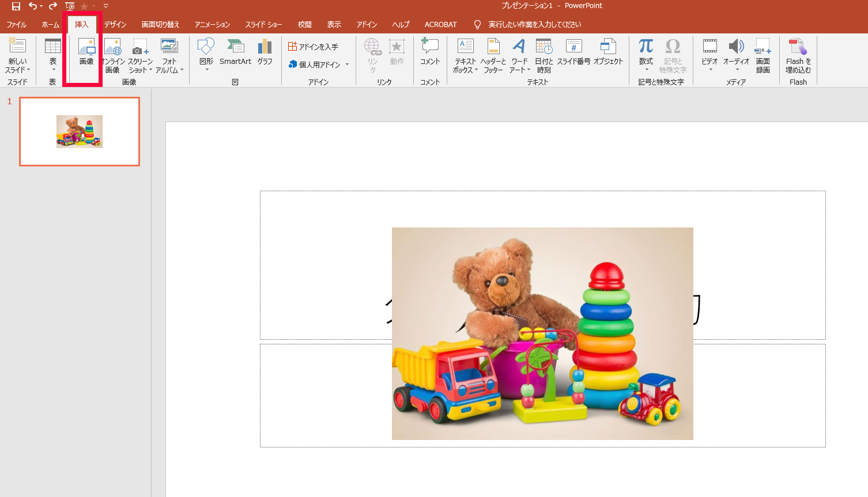Type in 実行したい作業を入力してください search box

tap(534, 25)
